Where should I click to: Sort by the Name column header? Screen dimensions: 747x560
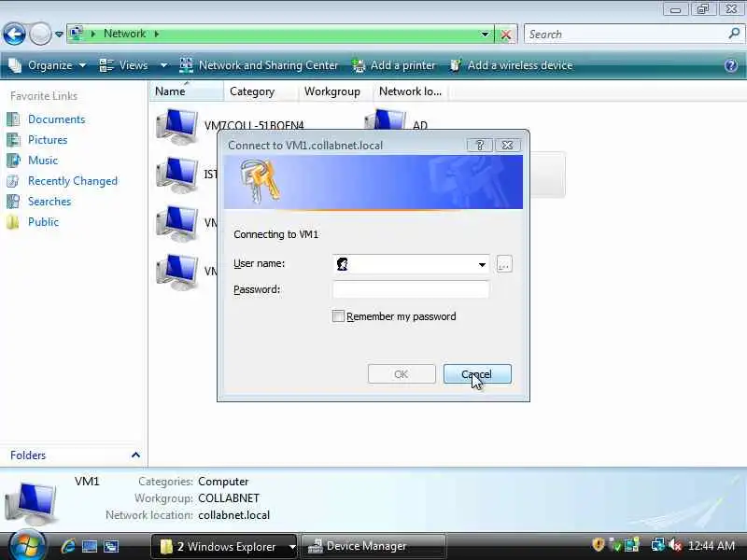pos(186,91)
